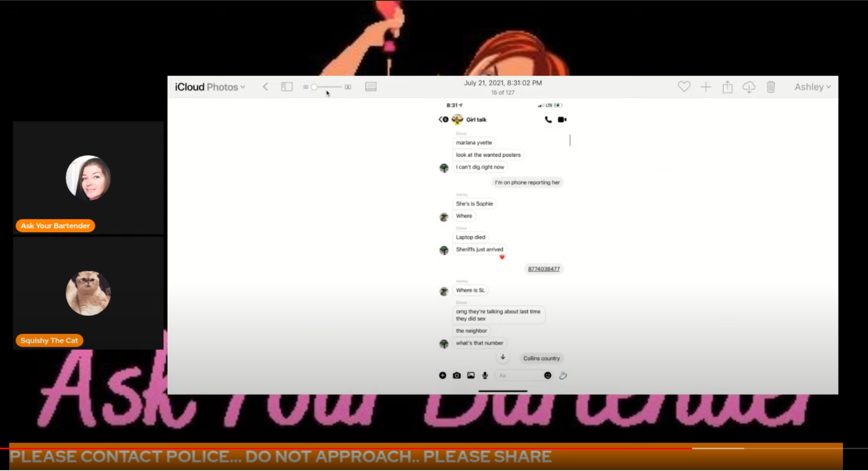Click the 'She's is Sophie' message
This screenshot has width=868, height=471.
474,204
